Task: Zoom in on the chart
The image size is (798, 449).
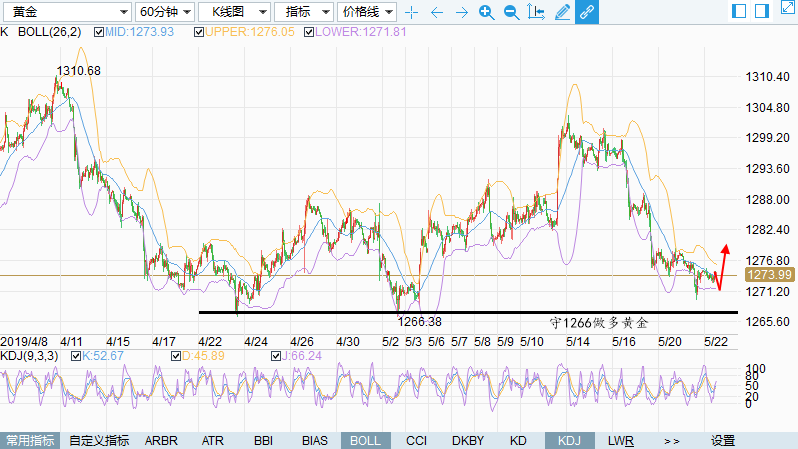Action: [486, 12]
